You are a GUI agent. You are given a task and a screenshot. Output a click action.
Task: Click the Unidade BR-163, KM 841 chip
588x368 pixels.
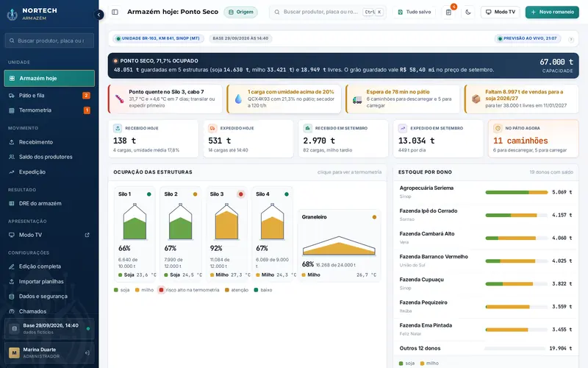158,38
